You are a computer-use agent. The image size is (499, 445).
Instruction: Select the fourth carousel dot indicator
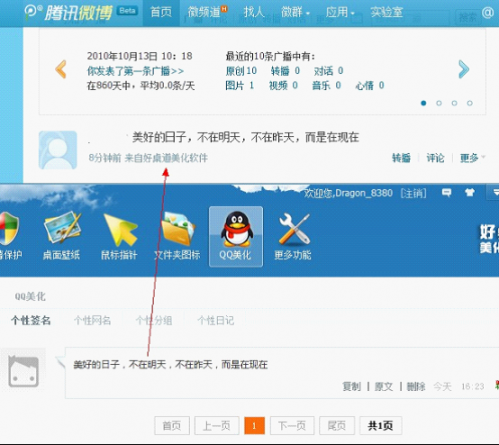click(x=470, y=103)
